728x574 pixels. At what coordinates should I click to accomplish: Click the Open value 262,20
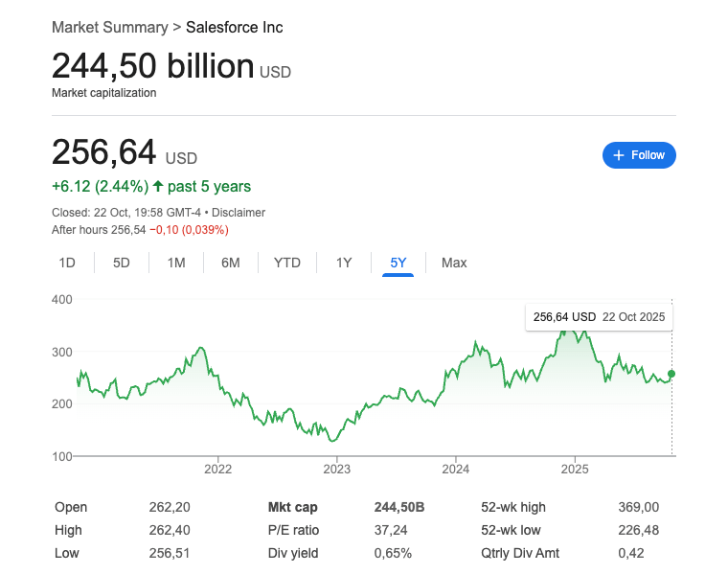tap(170, 507)
